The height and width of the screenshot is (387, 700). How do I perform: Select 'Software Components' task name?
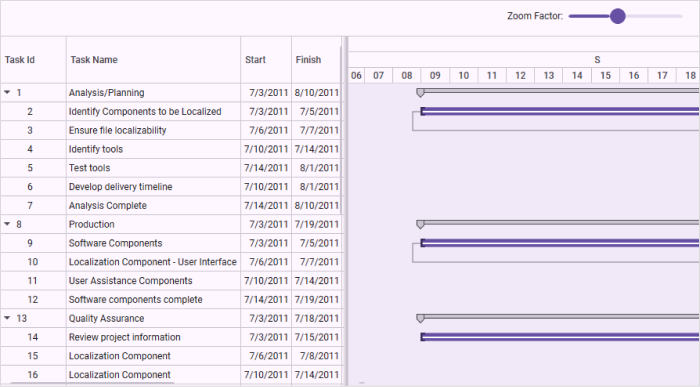click(116, 243)
